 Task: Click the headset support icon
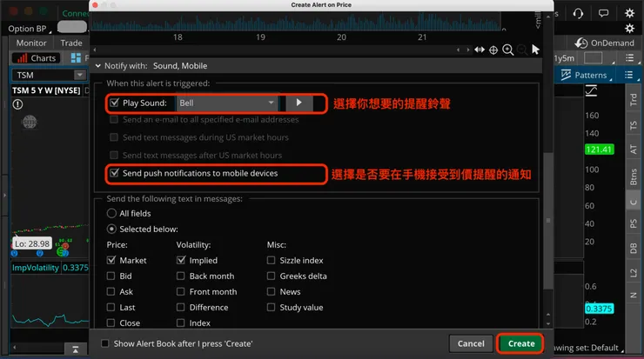578,13
